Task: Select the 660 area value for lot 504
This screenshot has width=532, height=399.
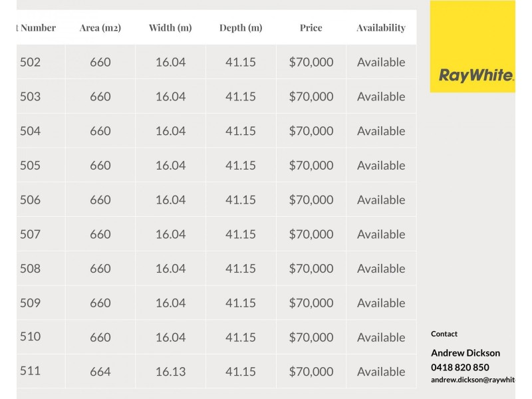Action: (100, 131)
